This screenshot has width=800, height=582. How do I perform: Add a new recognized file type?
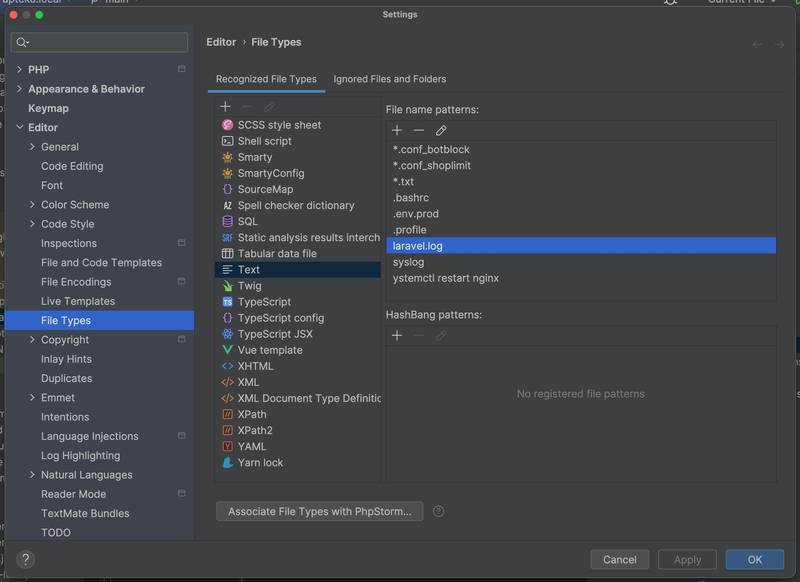[225, 107]
